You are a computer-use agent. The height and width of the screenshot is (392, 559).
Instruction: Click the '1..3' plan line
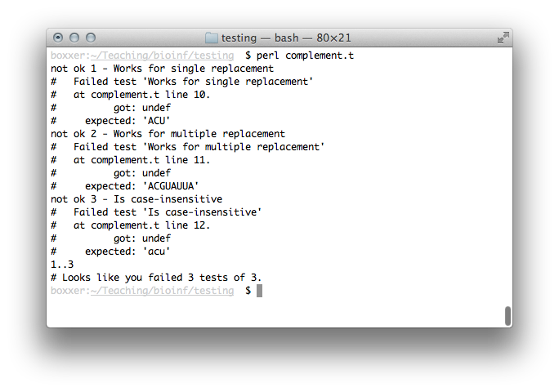click(x=62, y=265)
